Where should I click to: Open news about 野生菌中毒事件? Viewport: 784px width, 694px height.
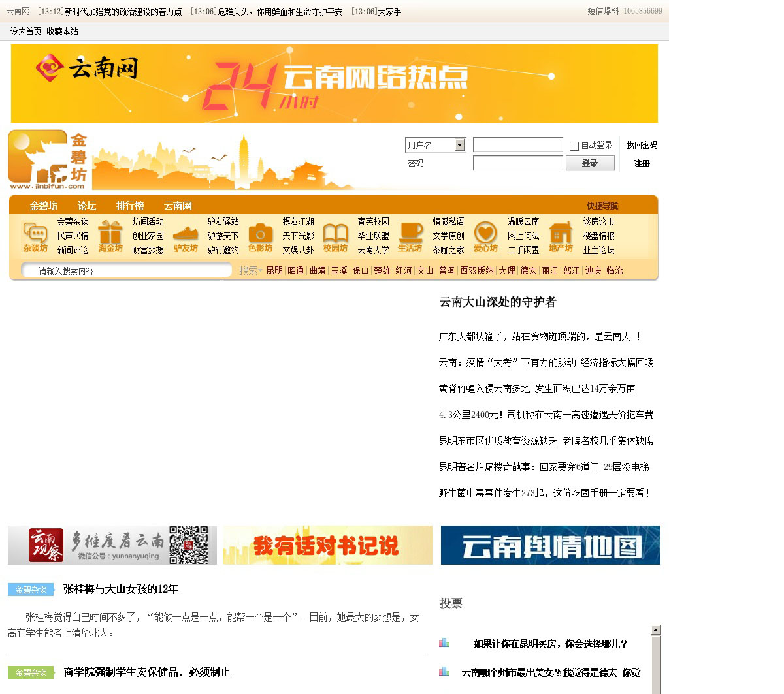pyautogui.click(x=545, y=493)
